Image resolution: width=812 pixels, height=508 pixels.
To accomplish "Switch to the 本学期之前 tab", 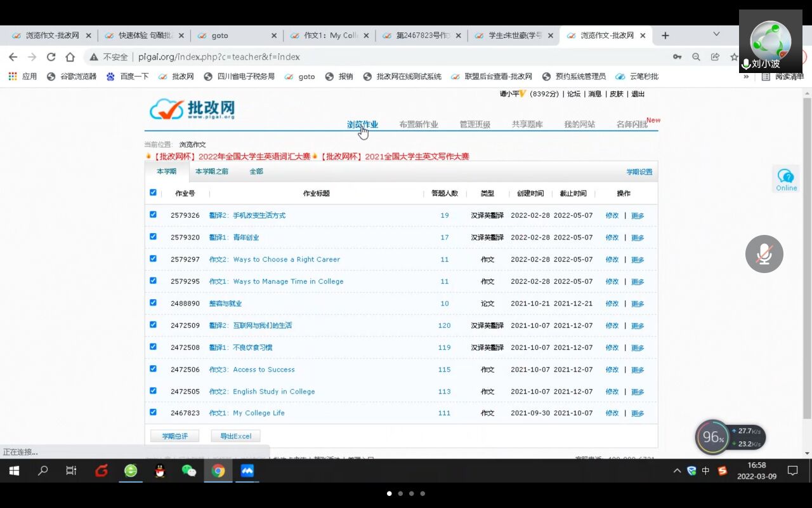I will [x=212, y=171].
